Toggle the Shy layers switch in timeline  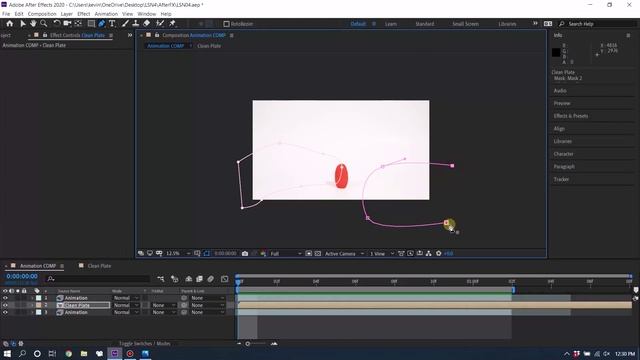pos(189,279)
